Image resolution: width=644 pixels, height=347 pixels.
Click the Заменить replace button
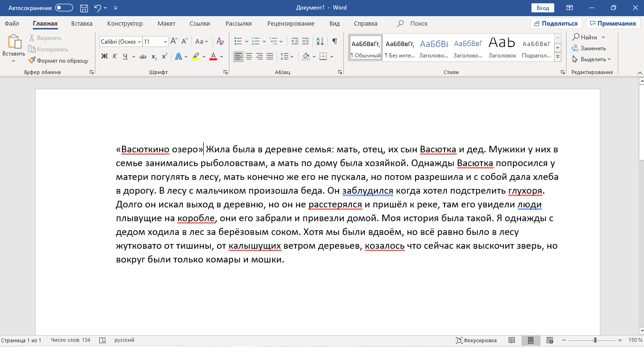click(x=589, y=48)
